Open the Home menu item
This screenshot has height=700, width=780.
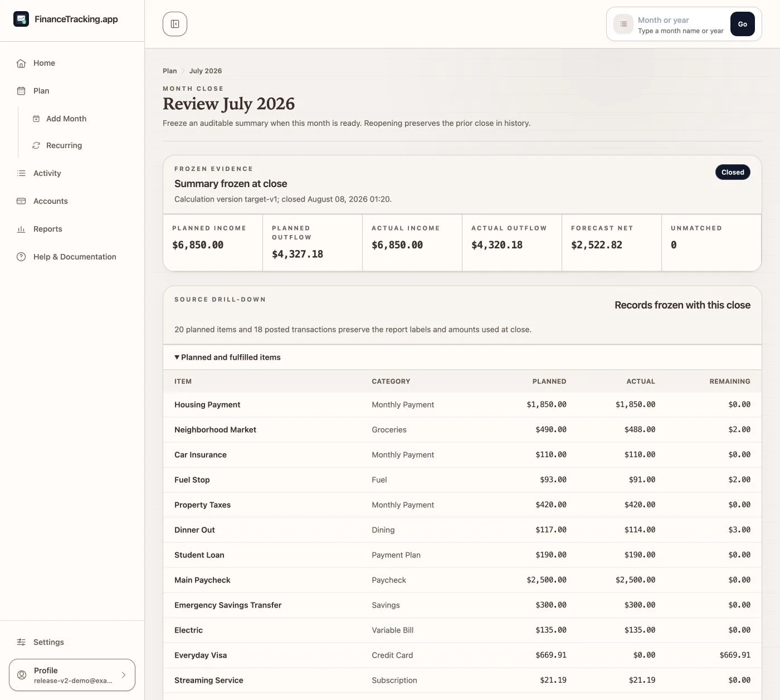click(x=72, y=63)
